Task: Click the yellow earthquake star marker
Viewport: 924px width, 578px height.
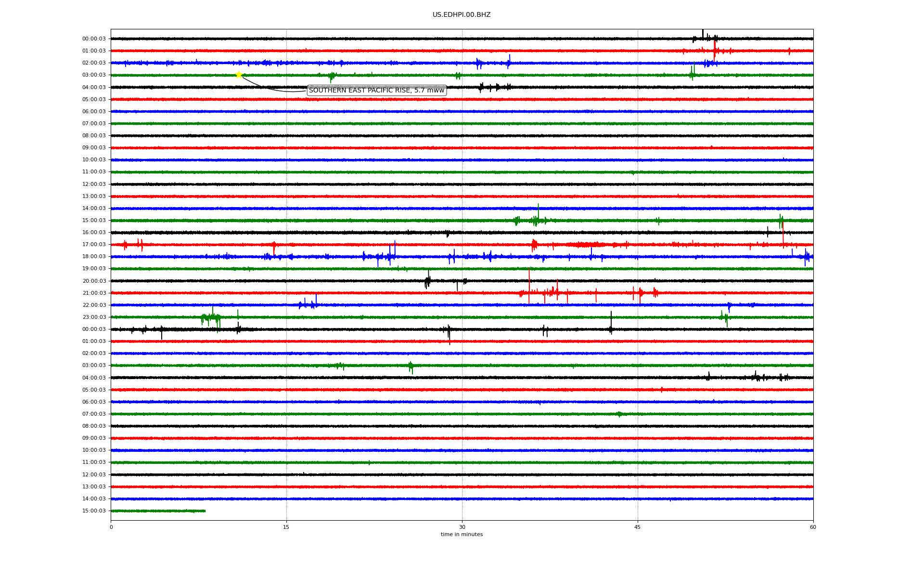Action: (x=238, y=75)
